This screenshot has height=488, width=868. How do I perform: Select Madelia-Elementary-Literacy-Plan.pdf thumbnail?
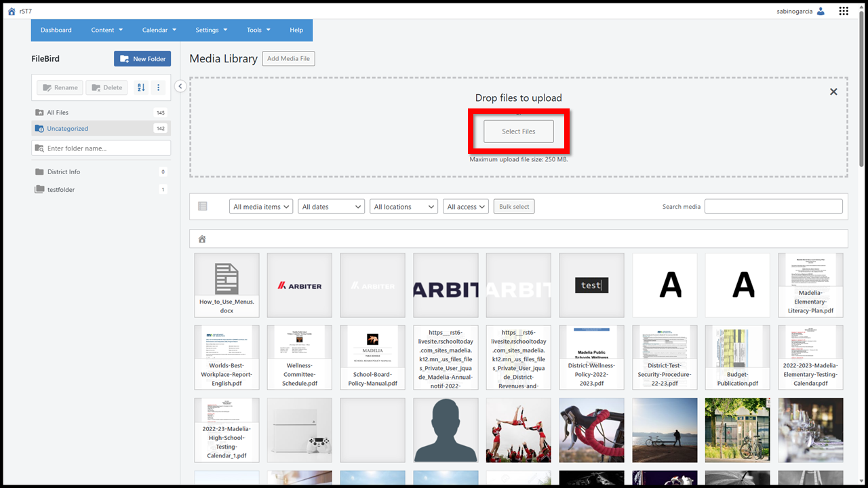[x=810, y=285]
